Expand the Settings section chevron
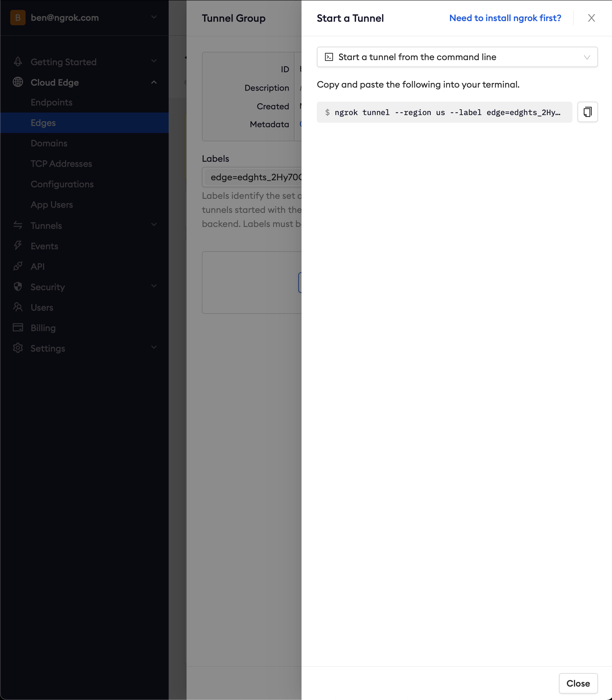The height and width of the screenshot is (700, 612). (x=154, y=347)
